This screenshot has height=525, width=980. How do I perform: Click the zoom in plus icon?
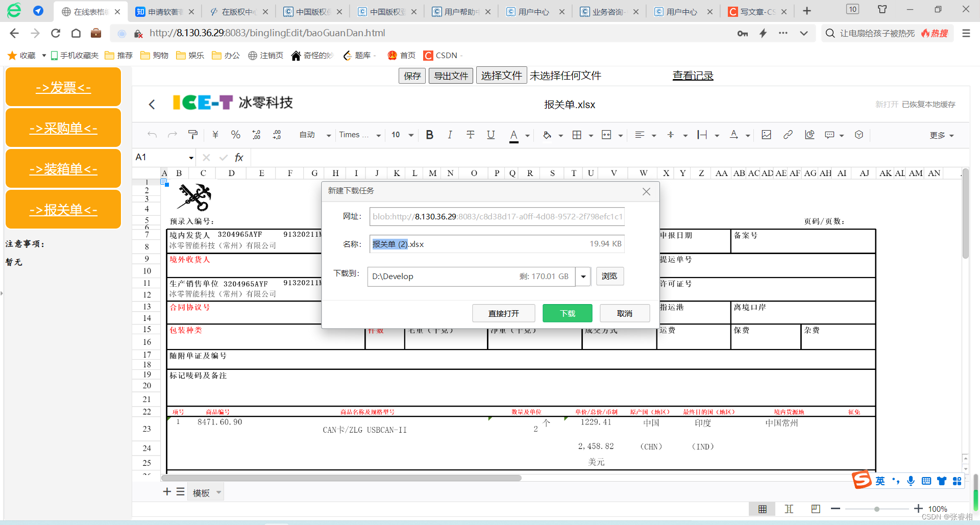918,509
